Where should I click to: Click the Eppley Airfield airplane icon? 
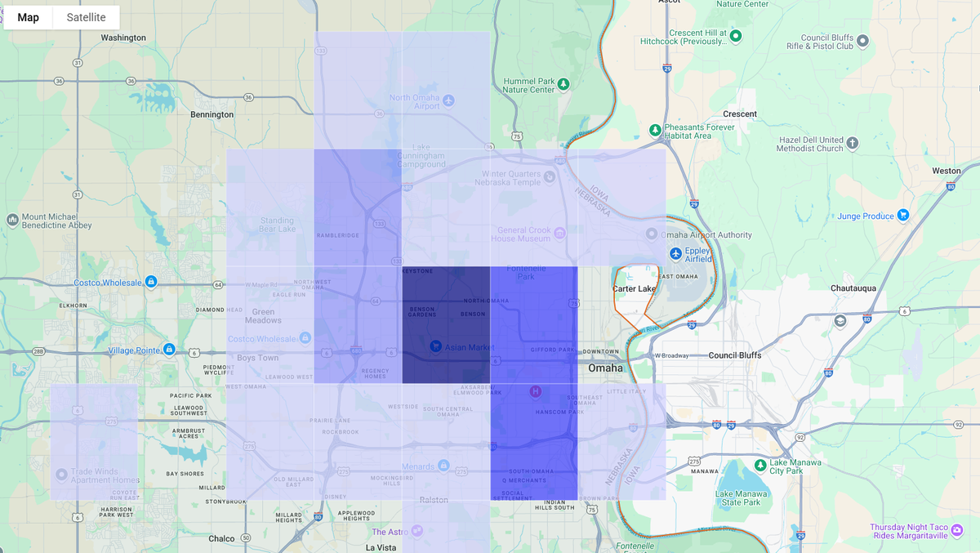pyautogui.click(x=675, y=252)
